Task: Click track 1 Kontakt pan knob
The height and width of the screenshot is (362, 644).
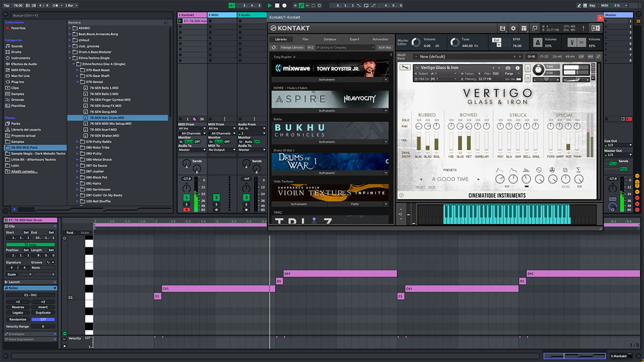Action: [186, 188]
